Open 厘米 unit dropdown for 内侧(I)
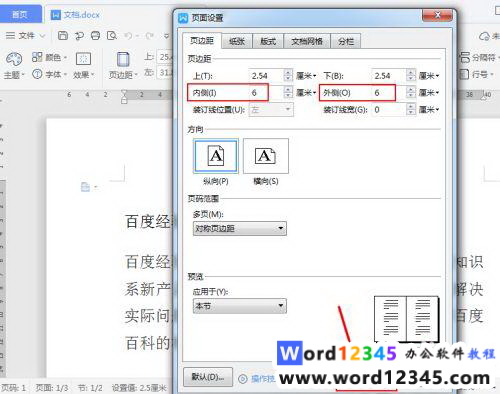Image resolution: width=500 pixels, height=394 pixels. coord(306,92)
